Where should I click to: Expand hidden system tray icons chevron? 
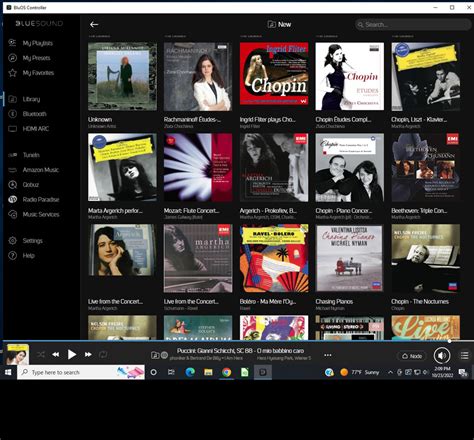coord(390,372)
